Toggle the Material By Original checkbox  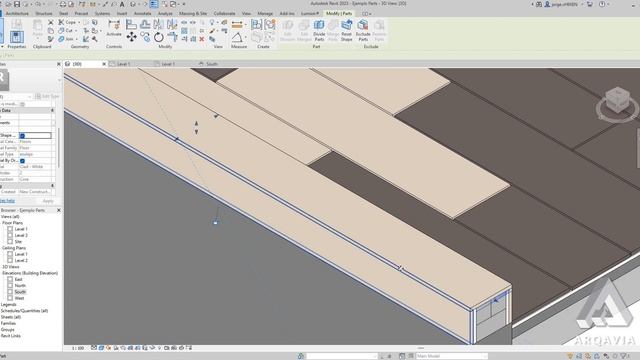pos(22,161)
